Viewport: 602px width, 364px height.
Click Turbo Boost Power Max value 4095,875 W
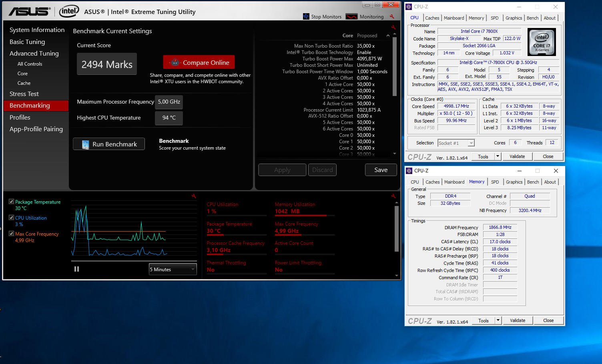[369, 59]
